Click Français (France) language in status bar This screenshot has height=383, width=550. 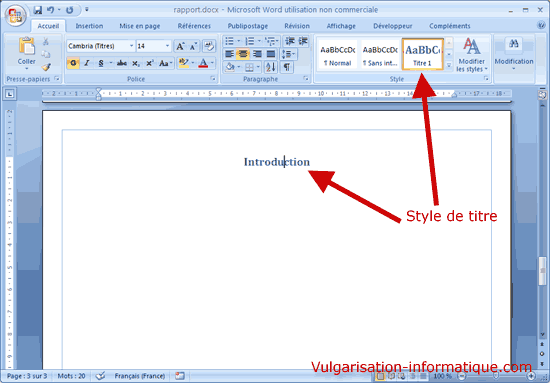tap(140, 376)
